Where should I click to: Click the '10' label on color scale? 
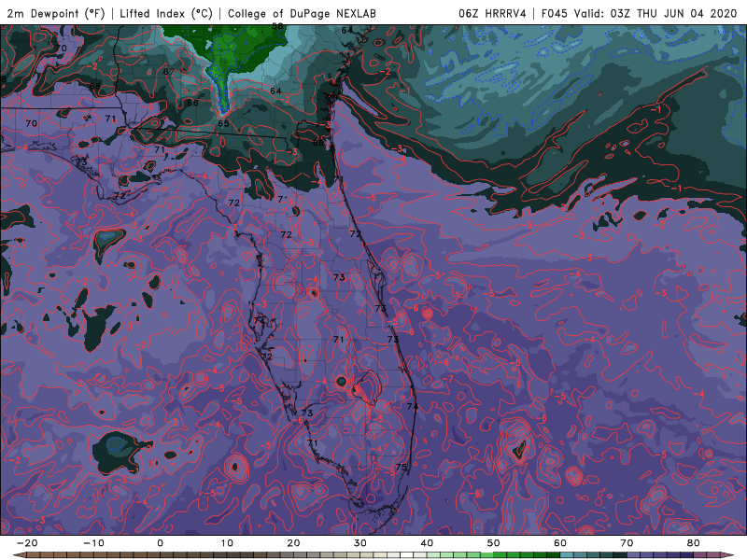tap(227, 543)
